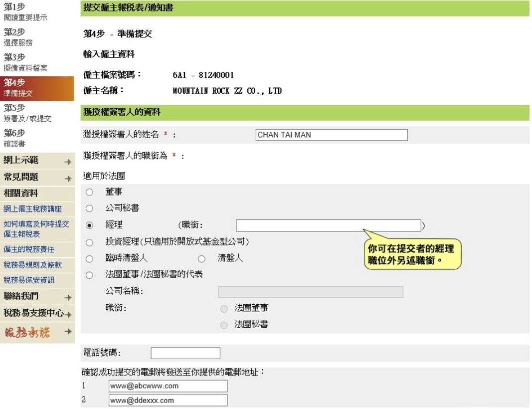The image size is (532, 409).
Task: Choose the 經理 radio button
Action: [x=89, y=225]
